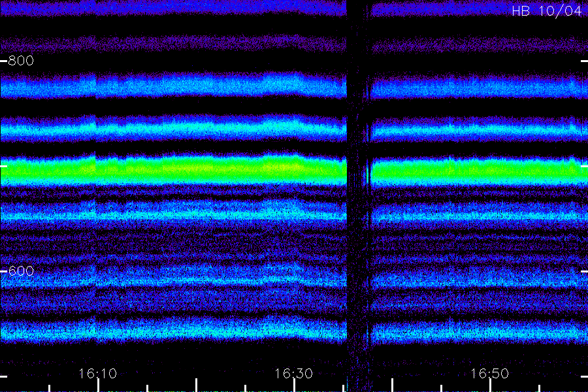Click the 16:50 time axis label
588x392 pixels.
[x=490, y=374]
